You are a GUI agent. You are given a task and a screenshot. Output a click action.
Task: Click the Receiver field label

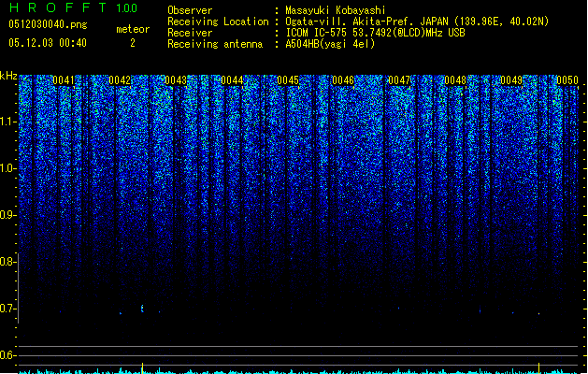(x=190, y=33)
